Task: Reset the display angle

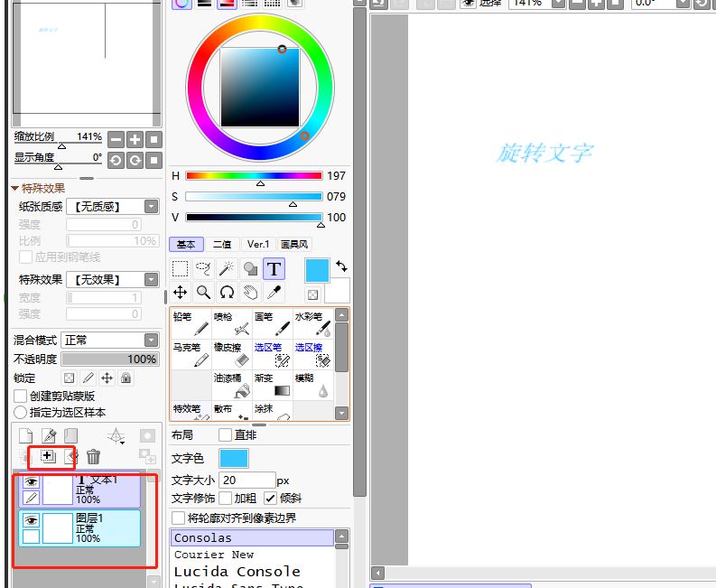Action: pos(153,161)
